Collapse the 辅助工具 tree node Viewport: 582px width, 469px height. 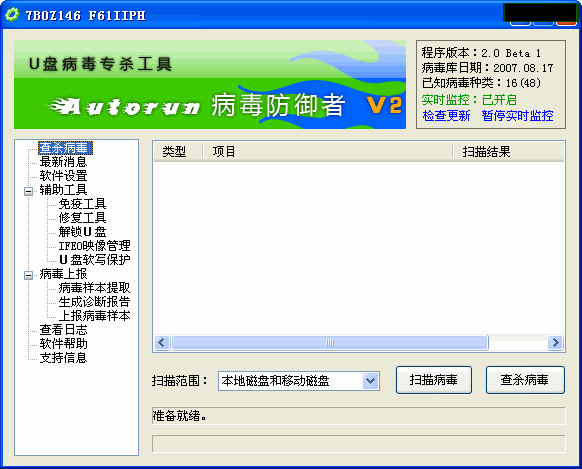click(x=28, y=191)
